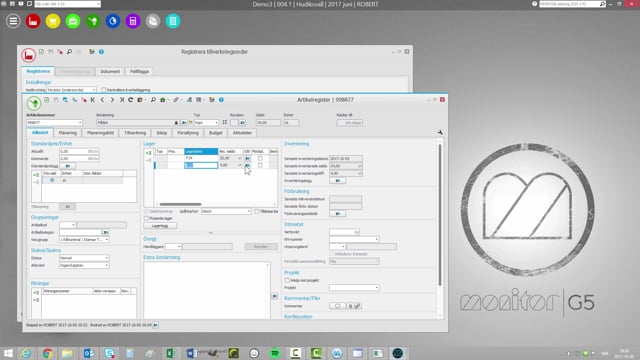
Task: Click the magnifier icon in Registrera tillverkningsorder toolbar
Action: point(69,52)
